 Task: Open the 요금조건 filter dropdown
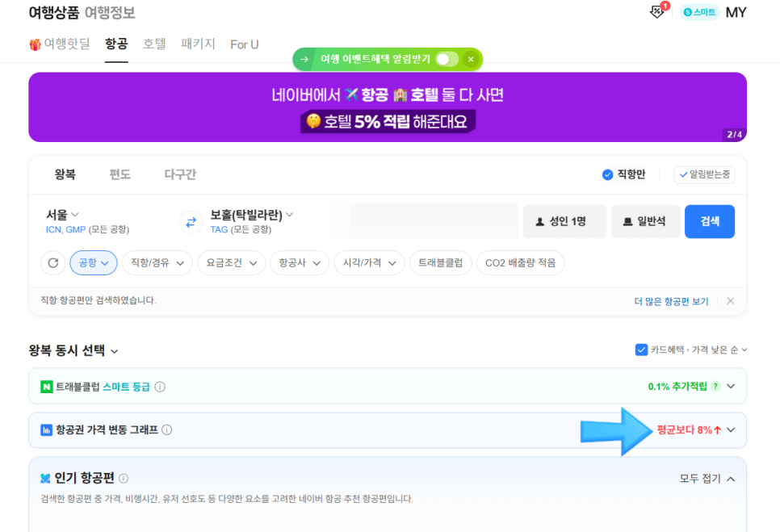(x=232, y=262)
